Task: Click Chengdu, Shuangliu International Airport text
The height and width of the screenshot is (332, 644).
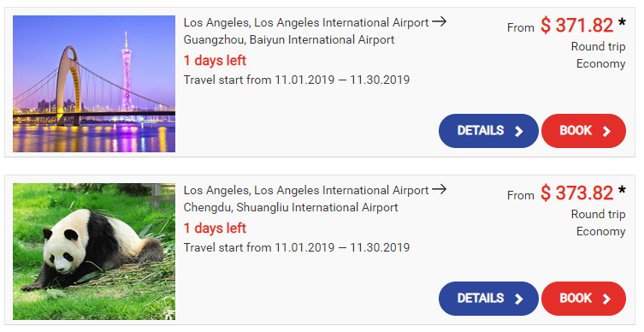Action: point(291,207)
